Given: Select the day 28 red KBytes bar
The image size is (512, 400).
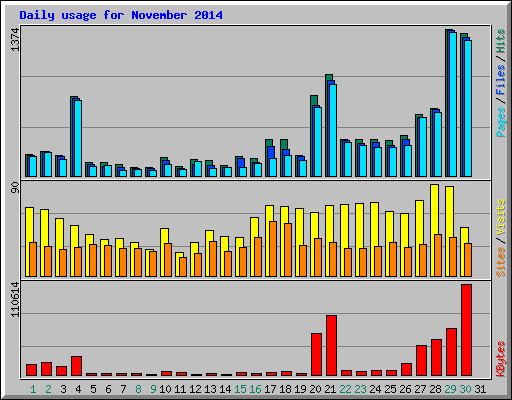Looking at the screenshot, I should [x=436, y=357].
